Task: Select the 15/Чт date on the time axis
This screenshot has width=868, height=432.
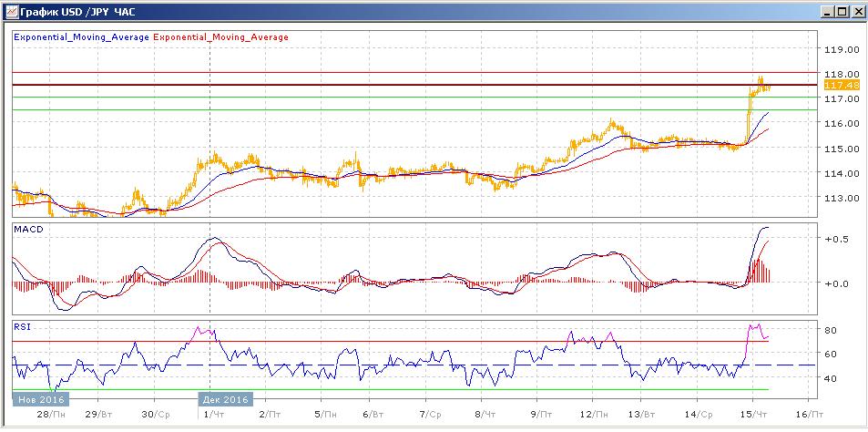Action: 752,414
